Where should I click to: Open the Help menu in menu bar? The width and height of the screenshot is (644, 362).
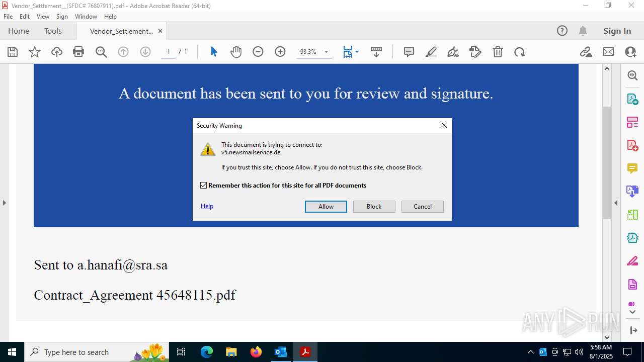(x=110, y=17)
